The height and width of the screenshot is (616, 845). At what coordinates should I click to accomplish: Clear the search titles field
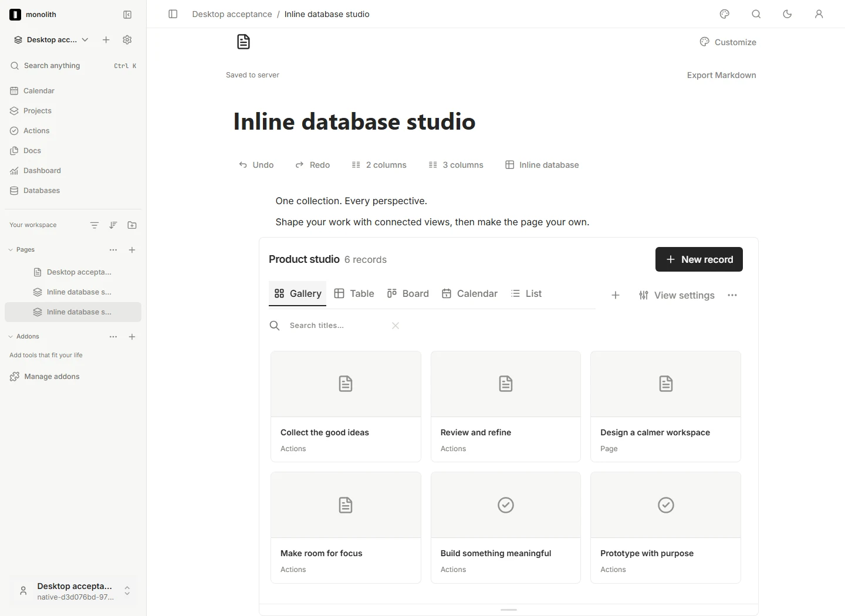(x=396, y=326)
